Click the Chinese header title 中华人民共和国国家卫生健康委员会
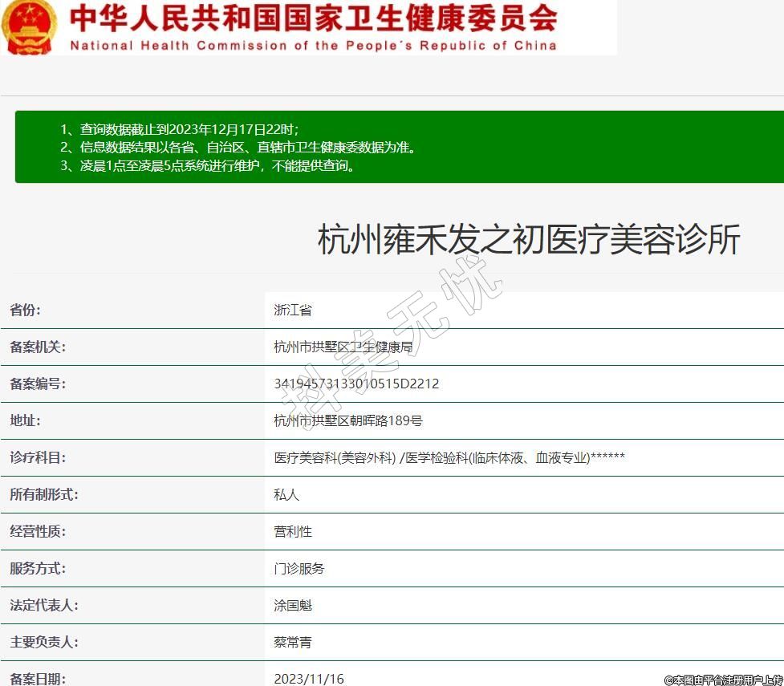 313,18
